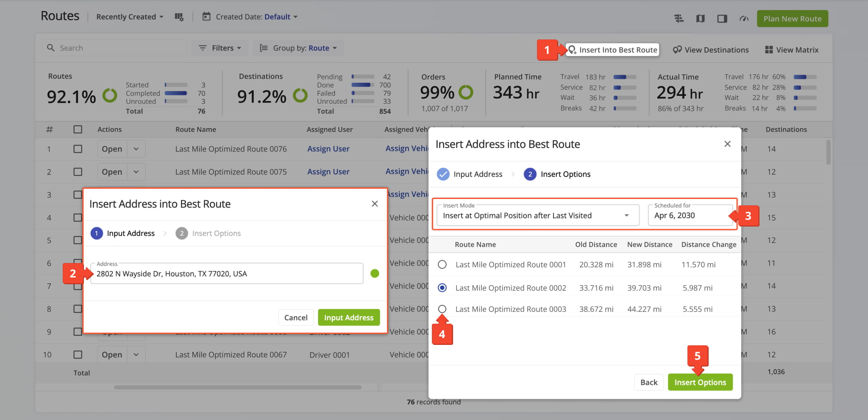The image size is (868, 420).
Task: Switch to map view icon in top toolbar
Action: [x=701, y=19]
